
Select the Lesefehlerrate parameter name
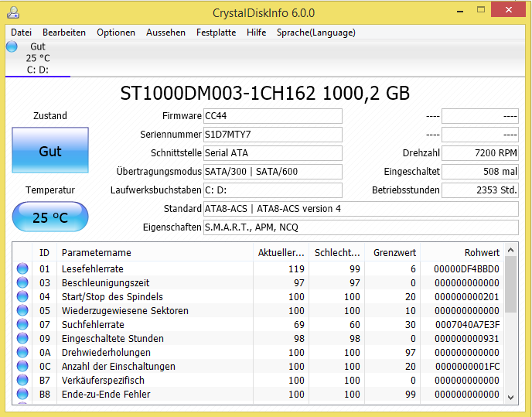coord(93,269)
